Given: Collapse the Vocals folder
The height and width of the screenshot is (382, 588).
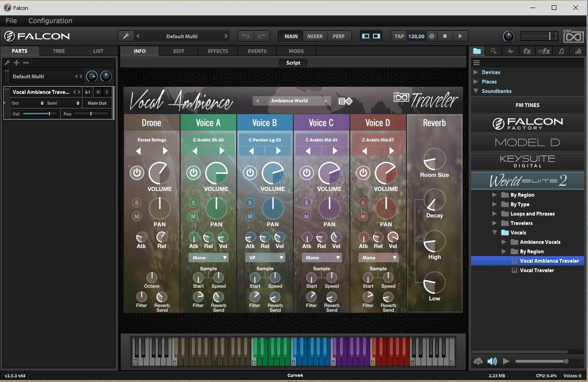Looking at the screenshot, I should [494, 233].
